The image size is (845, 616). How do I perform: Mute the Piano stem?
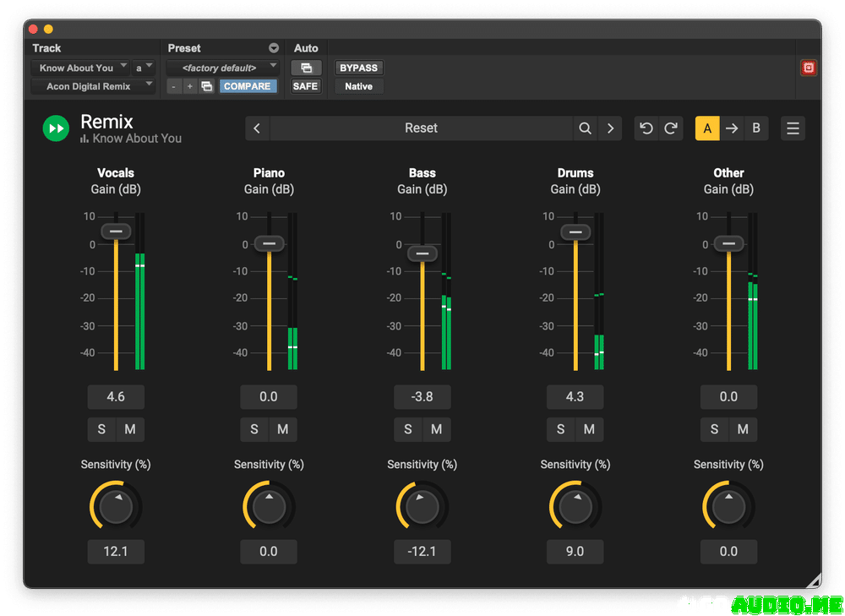pyautogui.click(x=283, y=429)
